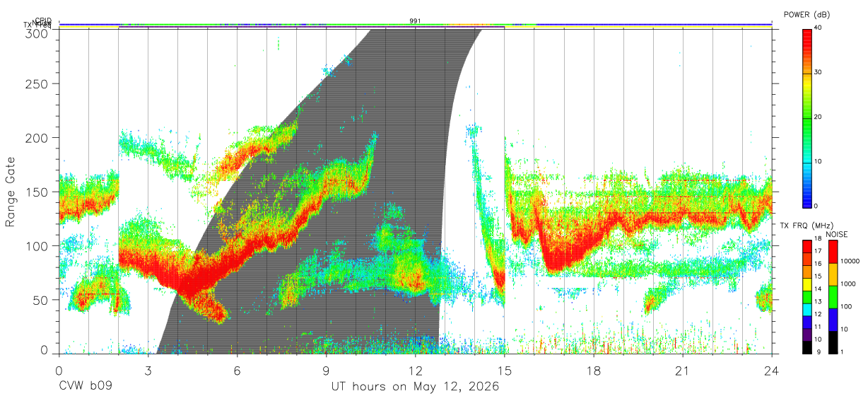Image resolution: width=868 pixels, height=401 pixels.
Task: Click the 18 tick on the UT hours axis
Action: pyautogui.click(x=594, y=370)
